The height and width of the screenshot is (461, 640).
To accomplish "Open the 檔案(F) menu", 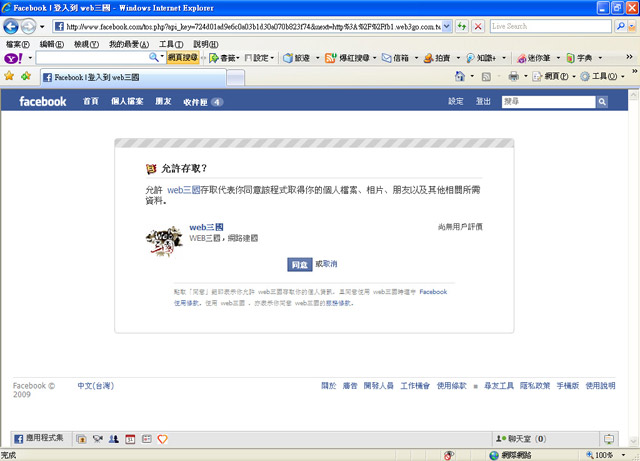I will click(18, 44).
